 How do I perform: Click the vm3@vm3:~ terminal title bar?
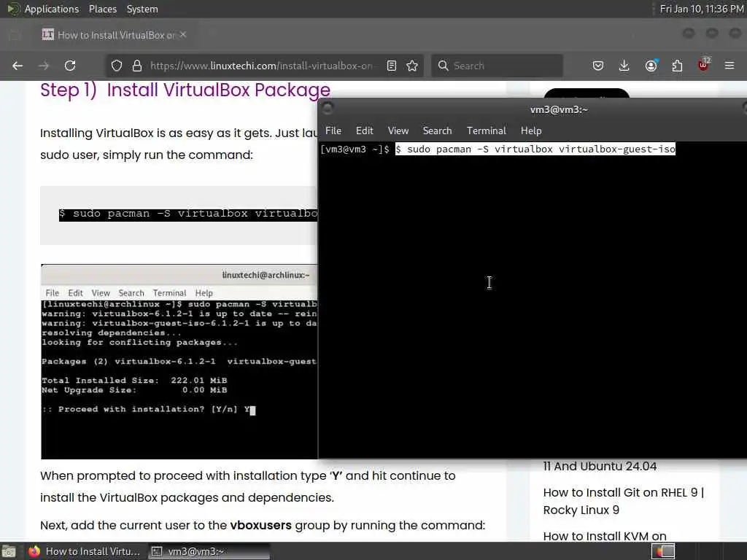559,109
